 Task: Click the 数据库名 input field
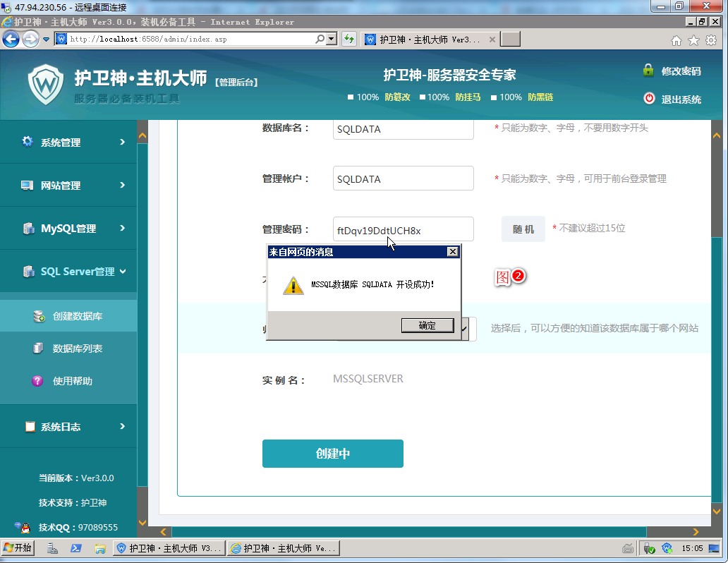403,129
